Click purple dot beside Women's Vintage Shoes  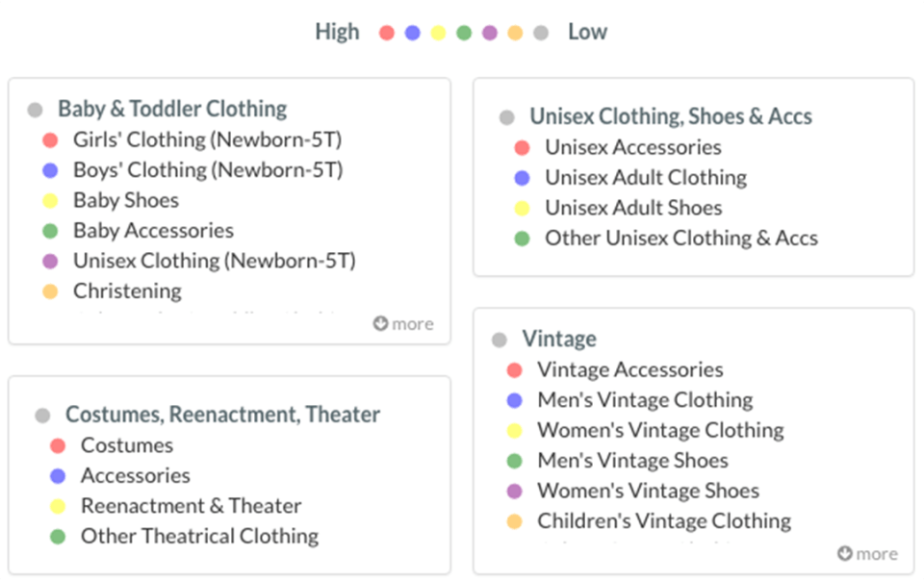tap(514, 491)
